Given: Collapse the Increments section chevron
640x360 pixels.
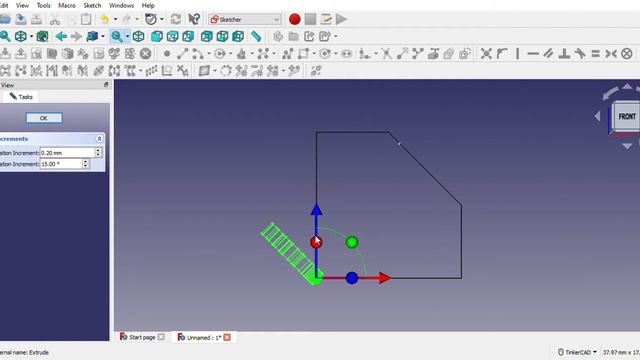Looking at the screenshot, I should (x=99, y=139).
